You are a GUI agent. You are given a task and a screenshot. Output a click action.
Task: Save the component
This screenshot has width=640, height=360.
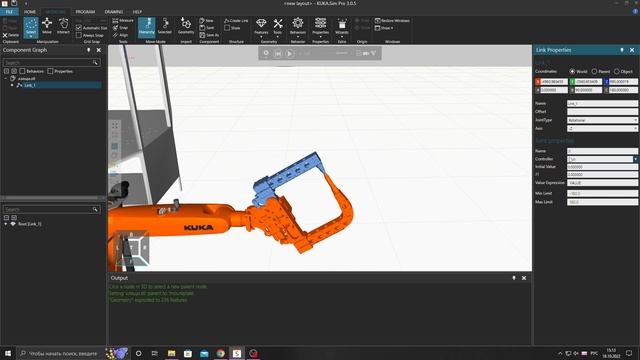tap(207, 28)
